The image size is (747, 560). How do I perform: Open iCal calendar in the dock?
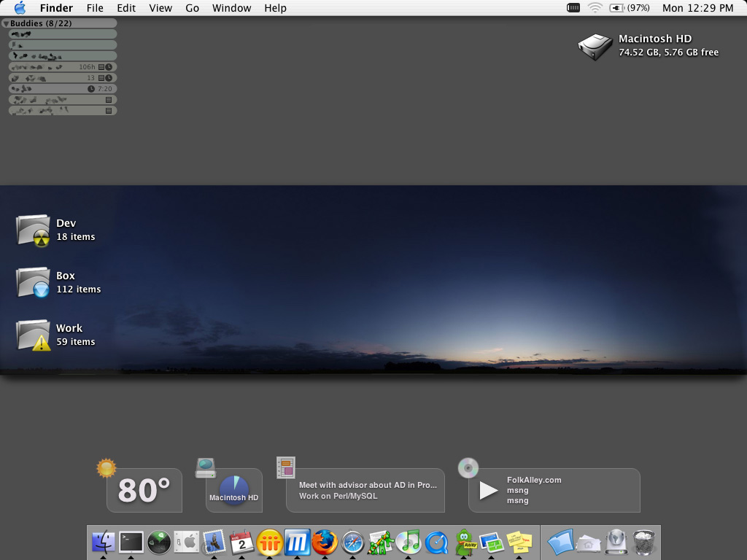point(241,542)
